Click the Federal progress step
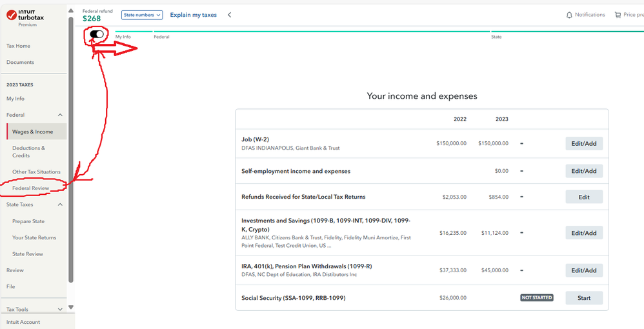 tap(161, 37)
